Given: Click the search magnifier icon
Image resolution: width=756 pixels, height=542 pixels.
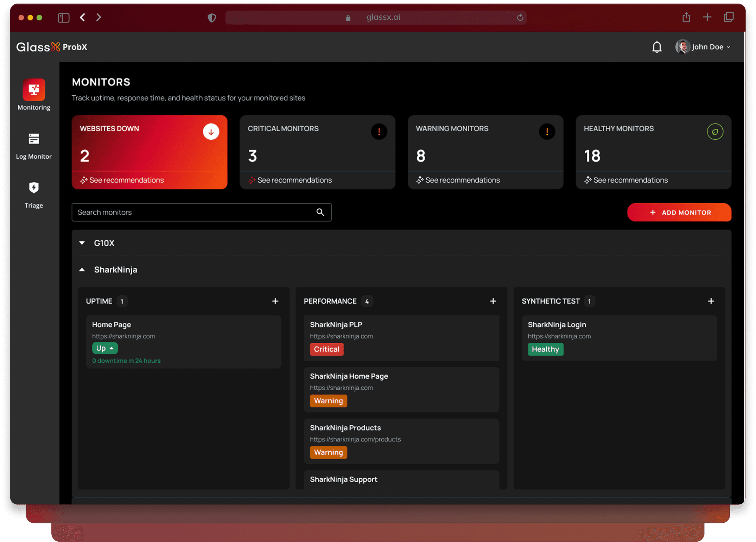Looking at the screenshot, I should coord(320,212).
